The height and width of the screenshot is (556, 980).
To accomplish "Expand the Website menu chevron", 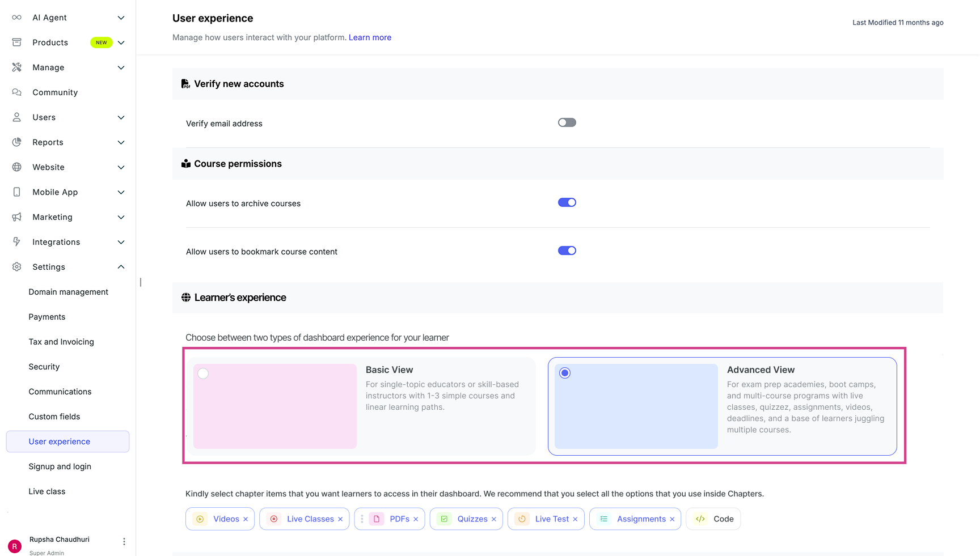I will (121, 167).
